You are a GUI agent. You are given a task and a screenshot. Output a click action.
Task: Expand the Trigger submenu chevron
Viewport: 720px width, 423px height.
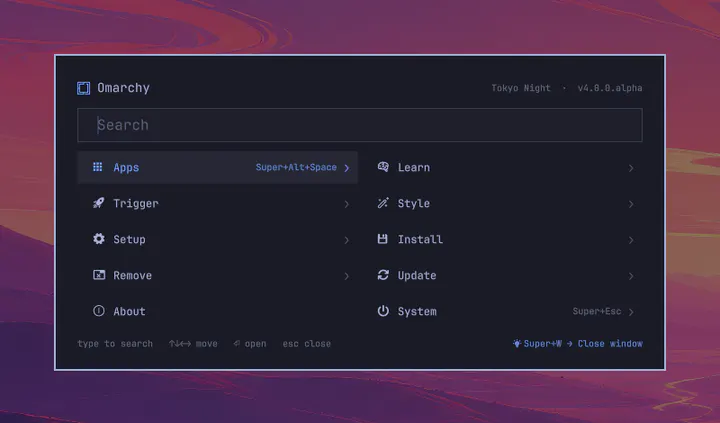pyautogui.click(x=347, y=204)
